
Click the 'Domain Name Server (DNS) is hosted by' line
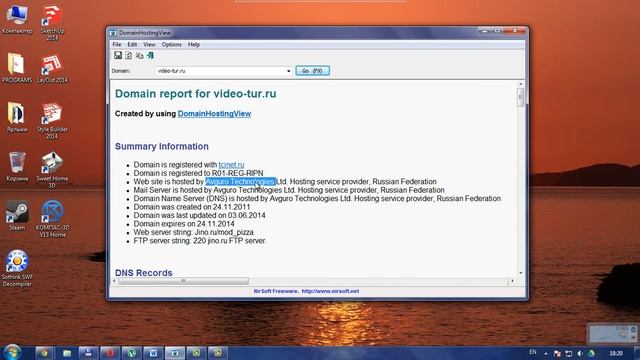click(317, 199)
